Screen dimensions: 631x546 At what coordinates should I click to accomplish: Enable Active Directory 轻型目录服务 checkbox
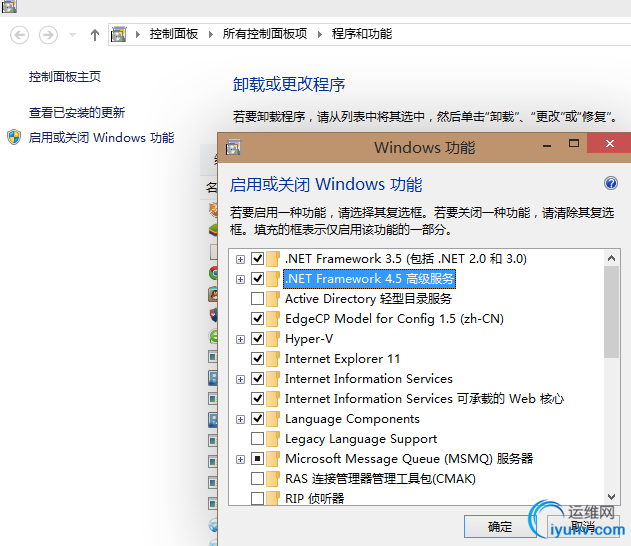(258, 299)
